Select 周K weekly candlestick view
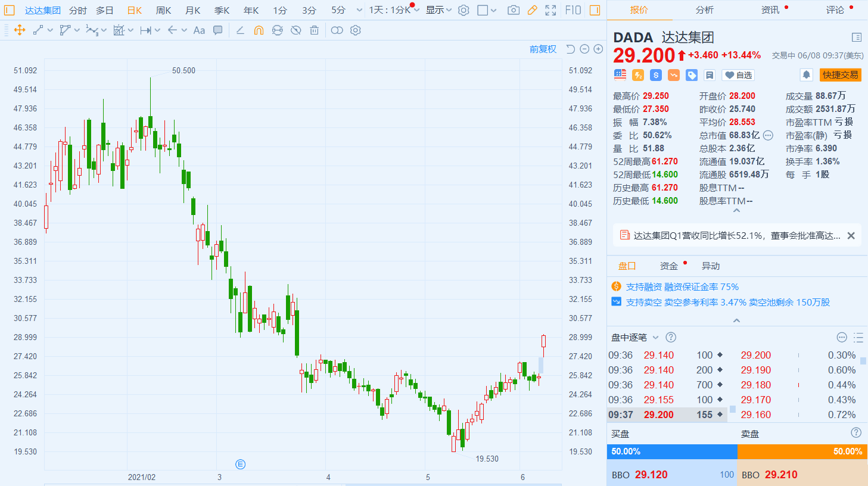The image size is (868, 486). pos(163,10)
